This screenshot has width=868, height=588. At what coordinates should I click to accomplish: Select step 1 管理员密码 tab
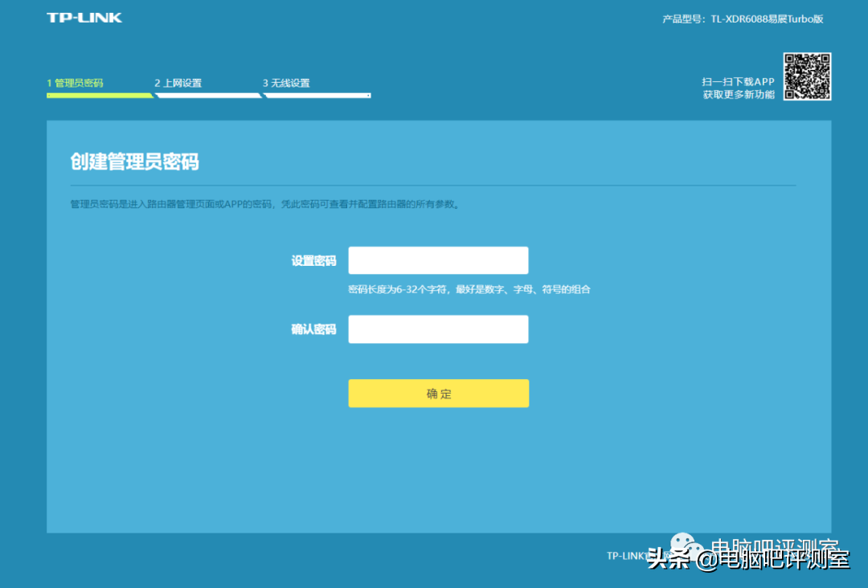(x=75, y=83)
